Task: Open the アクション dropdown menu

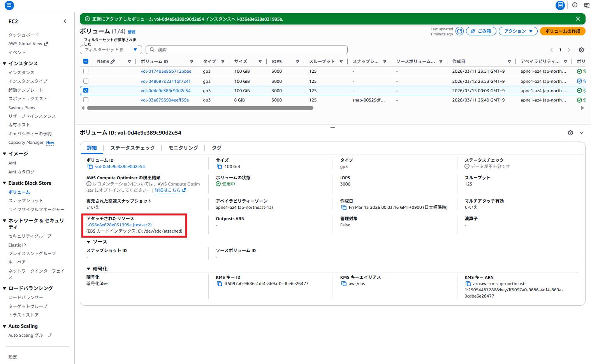Action: pos(518,31)
